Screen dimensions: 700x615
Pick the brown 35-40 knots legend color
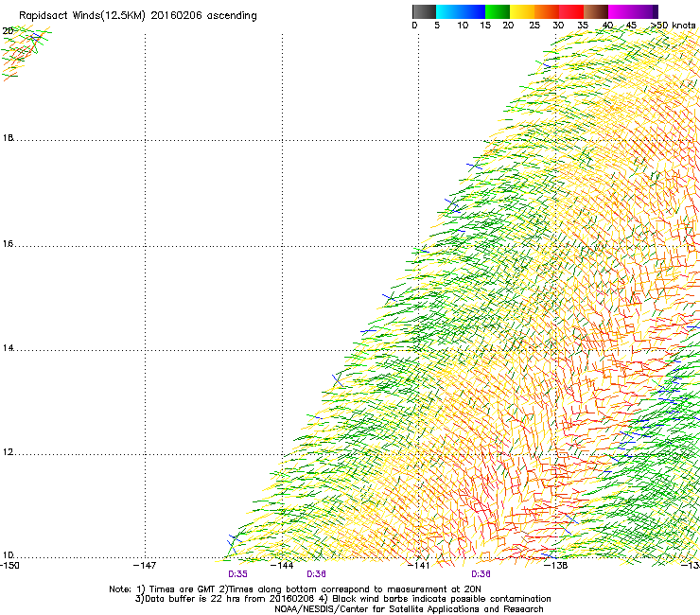[x=596, y=11]
